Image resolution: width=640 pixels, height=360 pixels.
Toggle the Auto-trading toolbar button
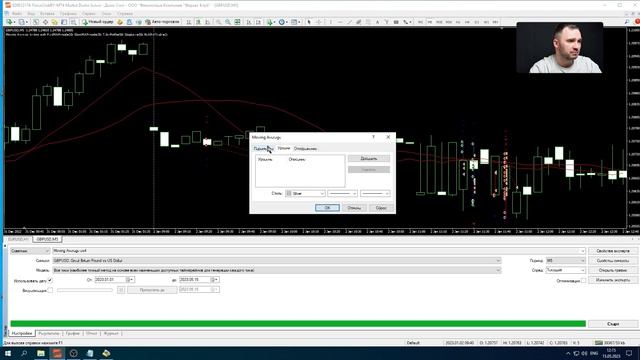[162, 22]
